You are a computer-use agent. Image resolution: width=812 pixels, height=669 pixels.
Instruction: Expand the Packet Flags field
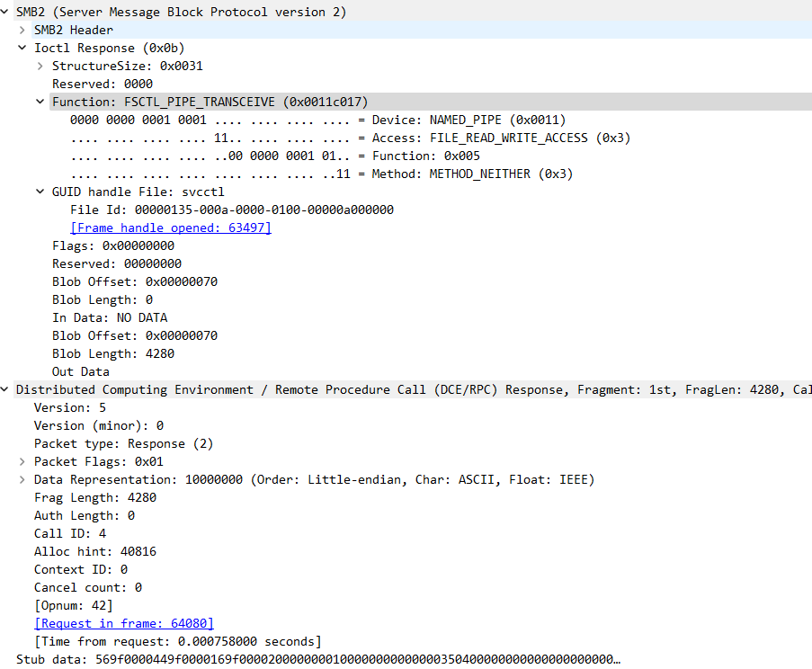(22, 461)
